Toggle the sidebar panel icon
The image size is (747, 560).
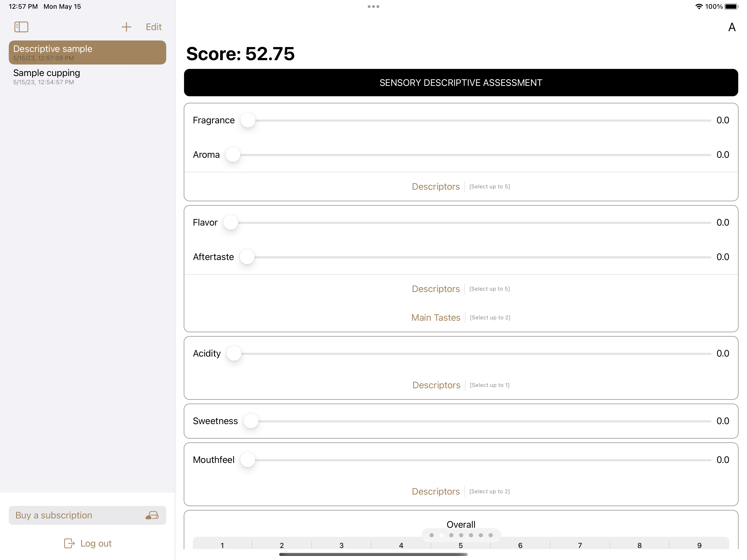point(21,27)
